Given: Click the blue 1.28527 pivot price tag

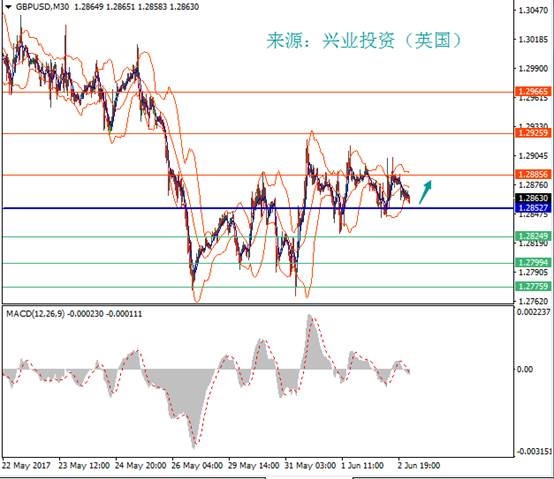Looking at the screenshot, I should click(533, 207).
